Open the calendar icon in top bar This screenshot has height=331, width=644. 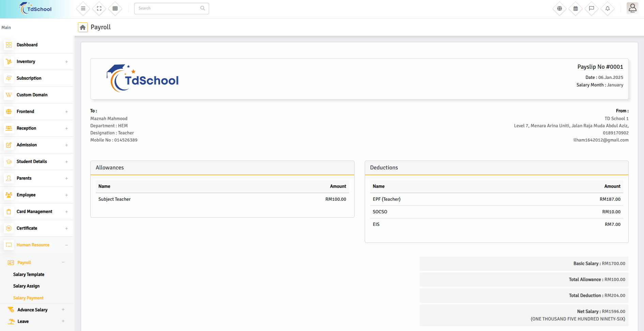click(x=576, y=9)
